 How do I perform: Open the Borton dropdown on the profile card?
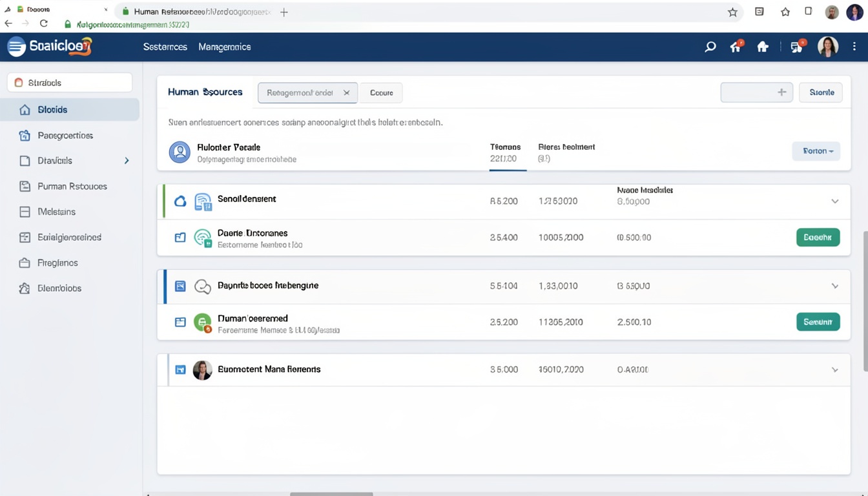coord(816,150)
